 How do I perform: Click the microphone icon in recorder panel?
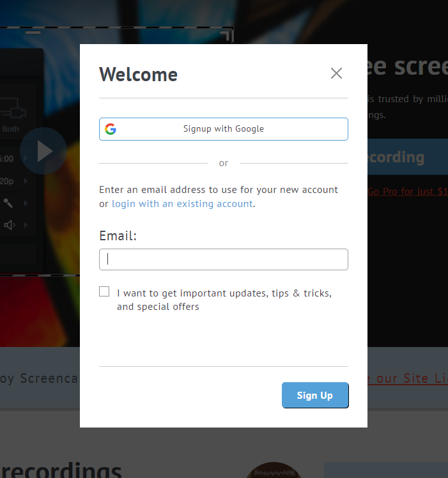point(9,203)
